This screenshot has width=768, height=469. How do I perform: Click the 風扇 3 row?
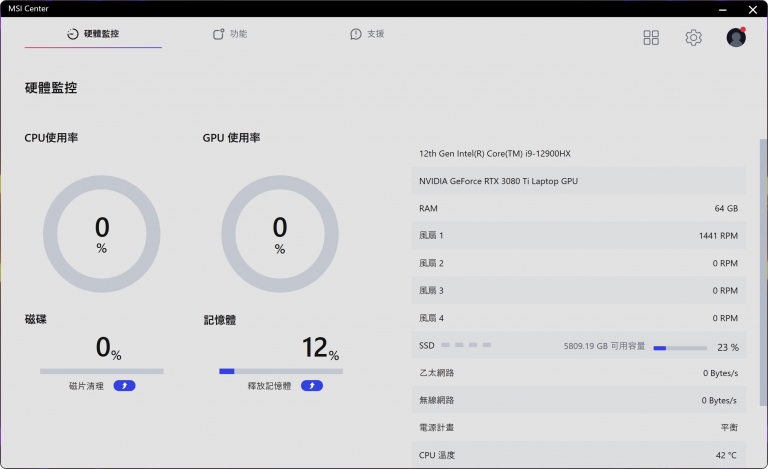pos(579,291)
